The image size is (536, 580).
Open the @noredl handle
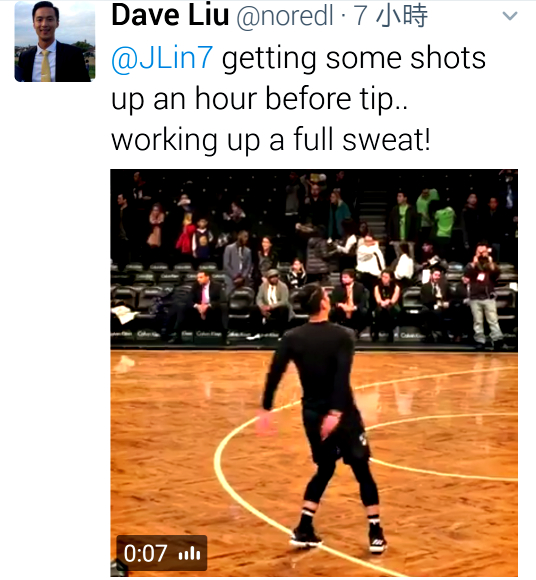285,16
